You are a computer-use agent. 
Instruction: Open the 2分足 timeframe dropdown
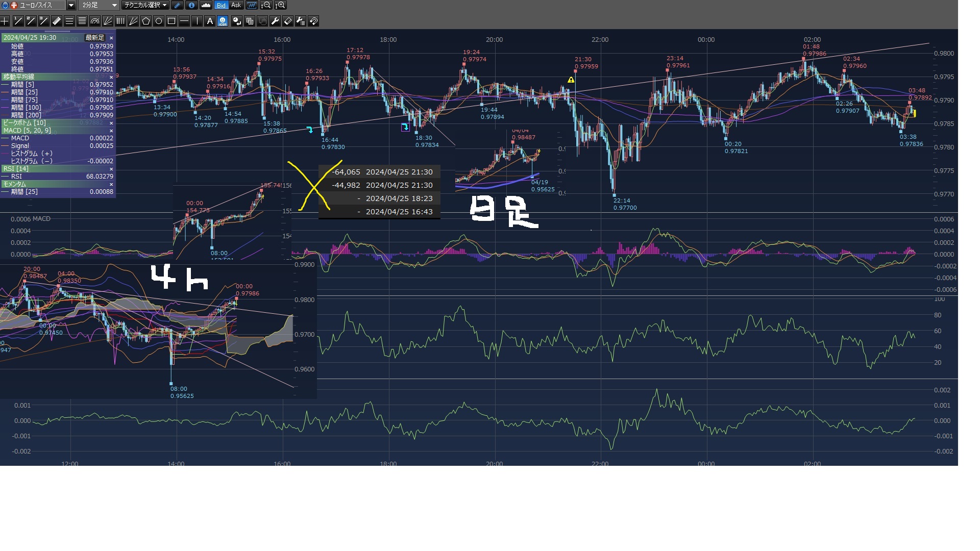pyautogui.click(x=114, y=5)
